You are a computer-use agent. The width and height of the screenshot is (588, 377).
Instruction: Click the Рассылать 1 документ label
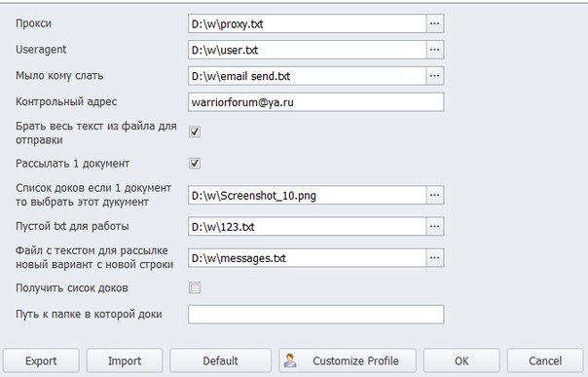coord(72,164)
